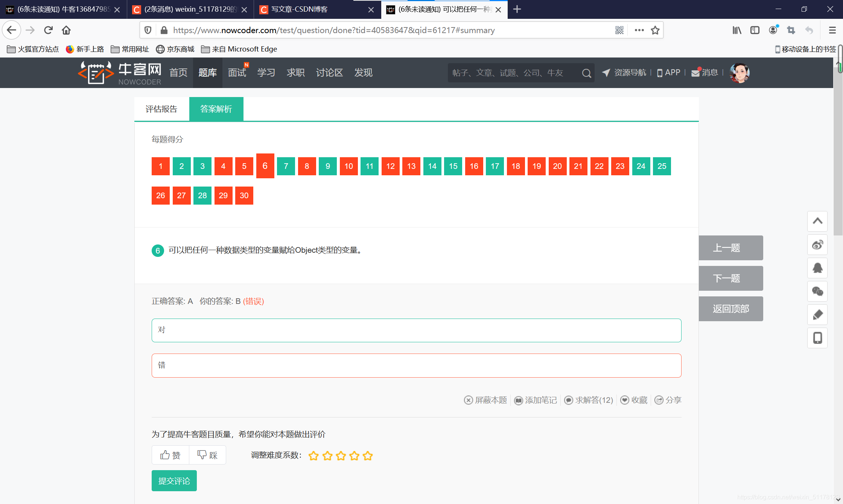Rate difficulty with the first star

click(x=313, y=456)
